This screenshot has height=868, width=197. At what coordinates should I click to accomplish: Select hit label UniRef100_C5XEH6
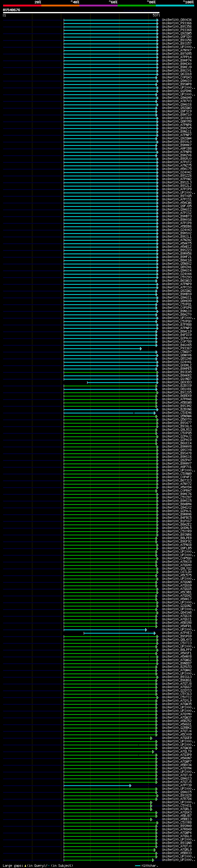coord(176,413)
